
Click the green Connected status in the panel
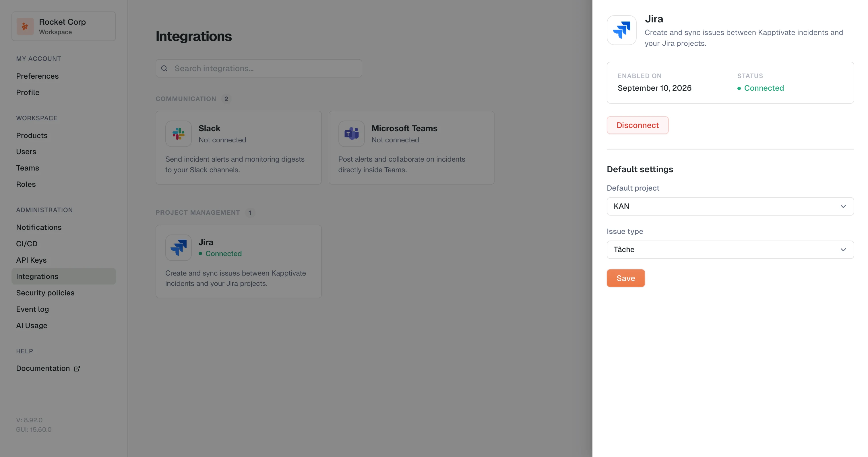761,88
